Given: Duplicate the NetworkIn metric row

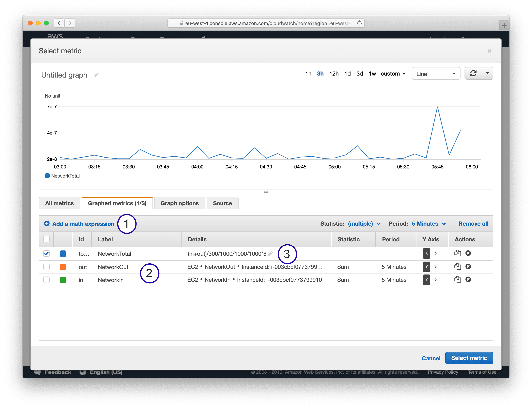Looking at the screenshot, I should pos(457,280).
